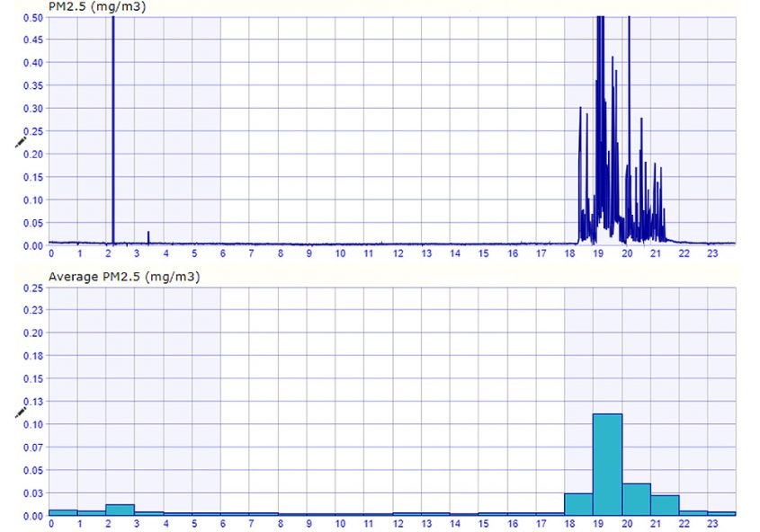Click hour label '15' under the Average PM2.5 chart
The width and height of the screenshot is (760, 532).
484,524
